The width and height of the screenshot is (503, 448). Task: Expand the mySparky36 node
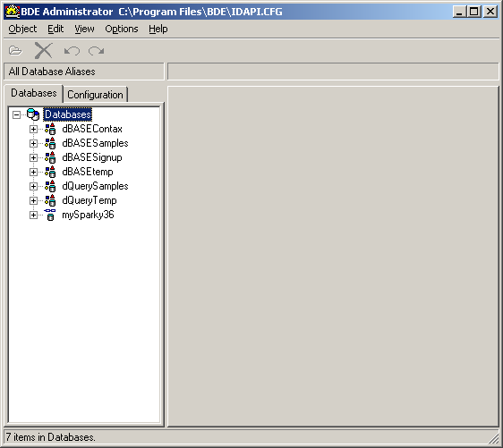(33, 215)
